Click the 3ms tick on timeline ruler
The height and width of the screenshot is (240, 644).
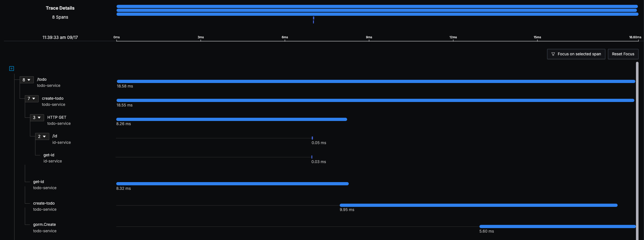coord(201,37)
